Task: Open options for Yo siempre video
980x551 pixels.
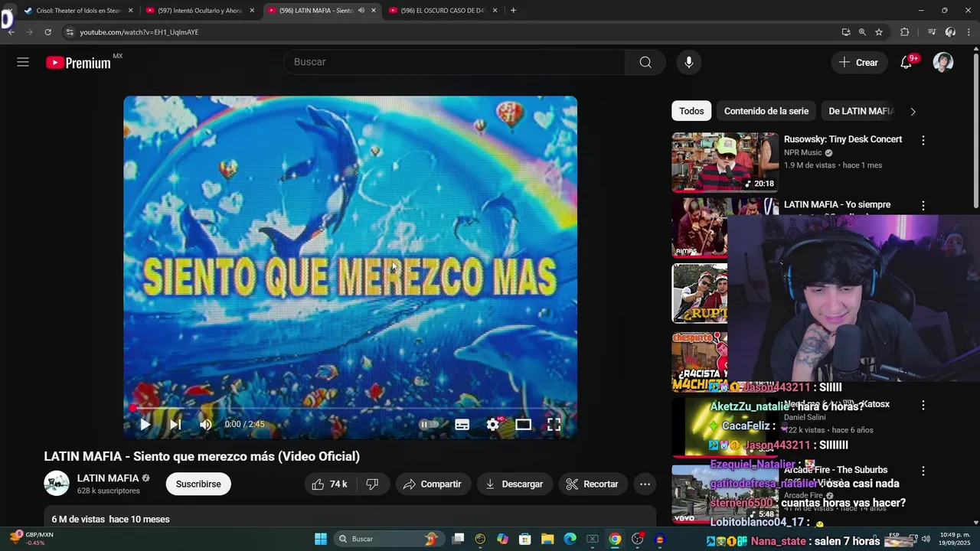Action: pos(923,205)
